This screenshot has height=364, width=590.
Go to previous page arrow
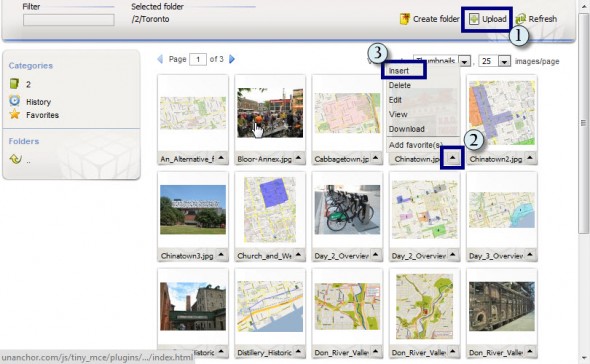coord(160,59)
